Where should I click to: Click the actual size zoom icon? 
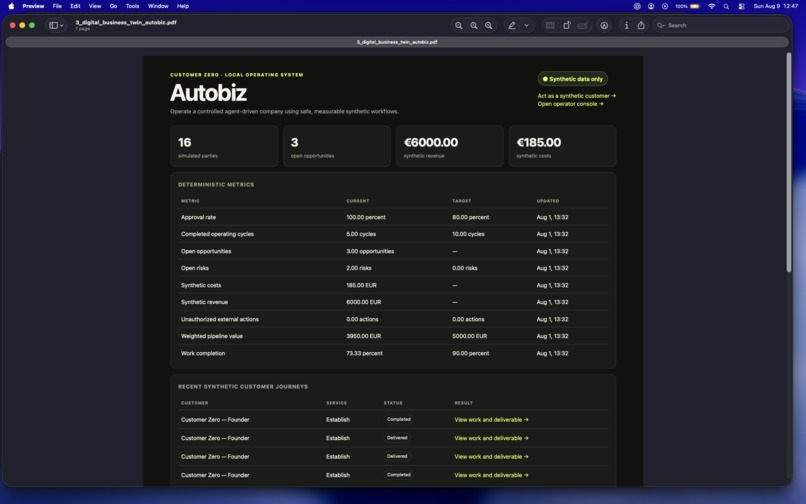tap(473, 25)
